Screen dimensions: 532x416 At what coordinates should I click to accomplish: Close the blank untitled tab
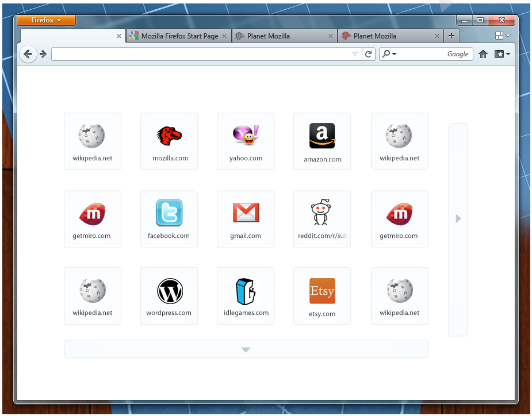[x=118, y=36]
